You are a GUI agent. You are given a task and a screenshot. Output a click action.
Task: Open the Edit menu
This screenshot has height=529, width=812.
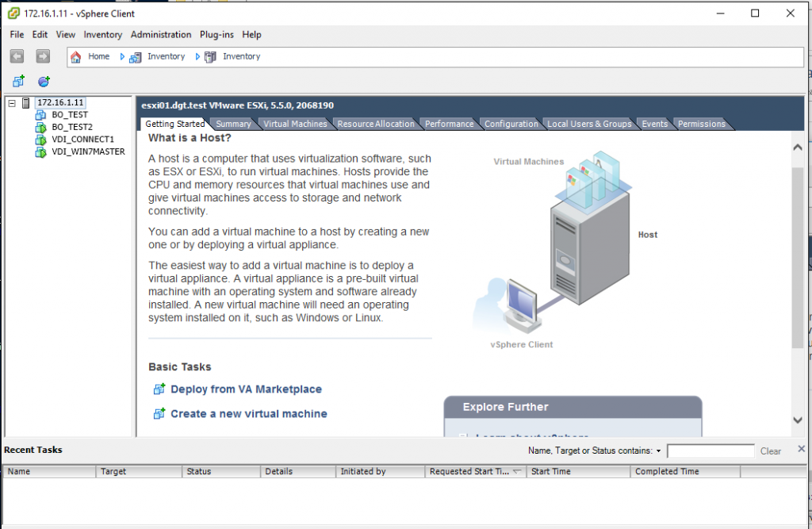pos(40,35)
